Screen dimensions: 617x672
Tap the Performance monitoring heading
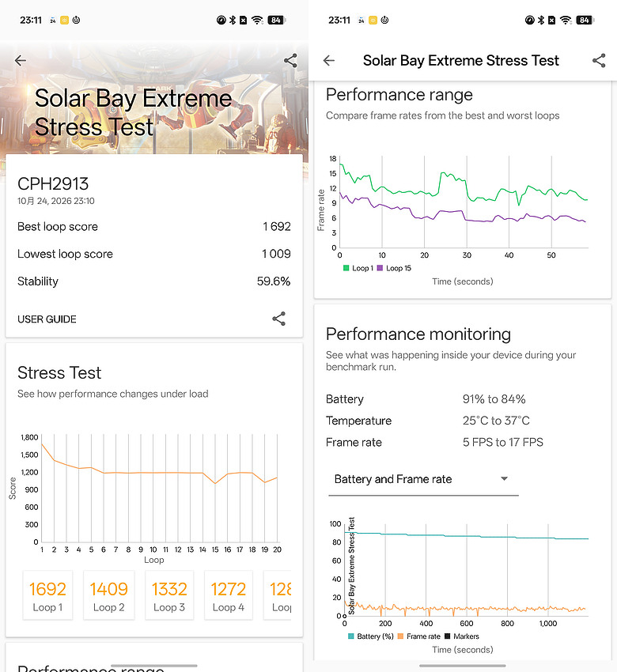[x=418, y=334]
